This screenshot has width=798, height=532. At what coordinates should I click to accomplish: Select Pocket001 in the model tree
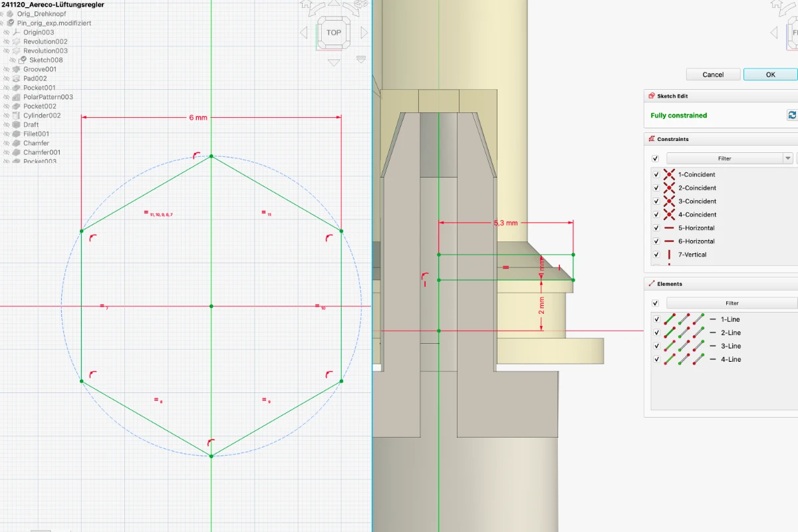40,88
